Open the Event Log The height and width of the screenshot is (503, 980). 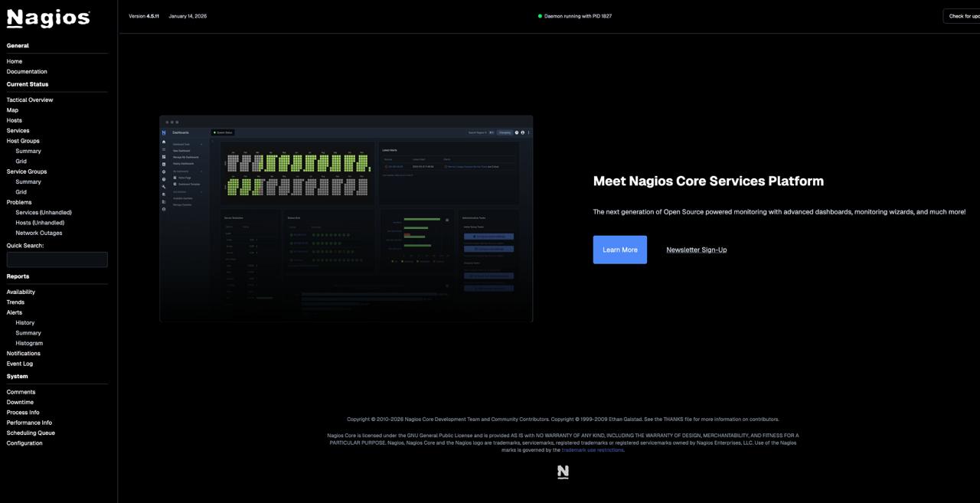point(20,364)
